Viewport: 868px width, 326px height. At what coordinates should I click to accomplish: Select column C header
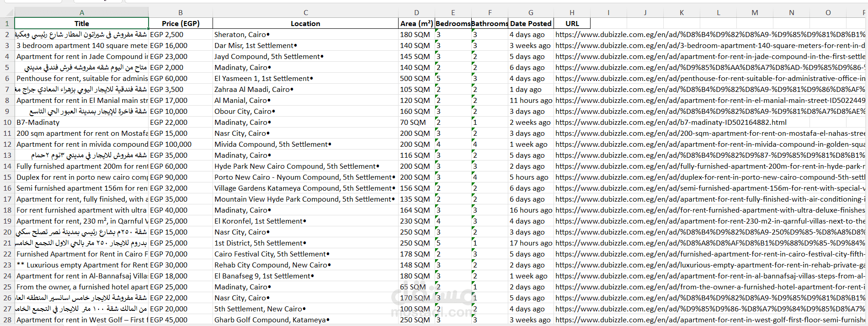[305, 12]
